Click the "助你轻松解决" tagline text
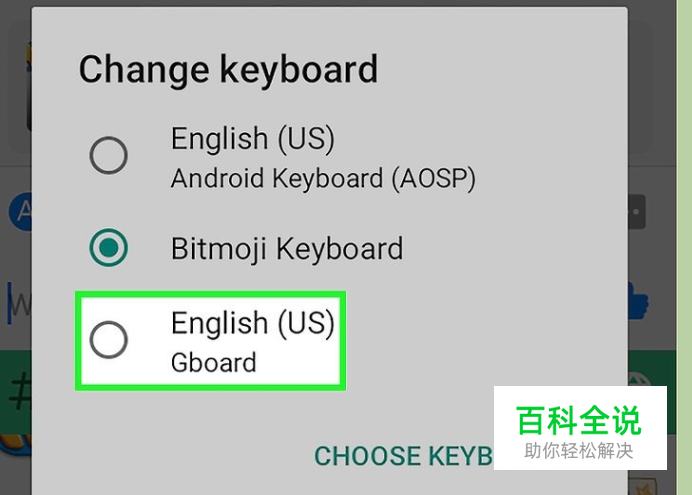692x495 pixels. click(x=579, y=451)
